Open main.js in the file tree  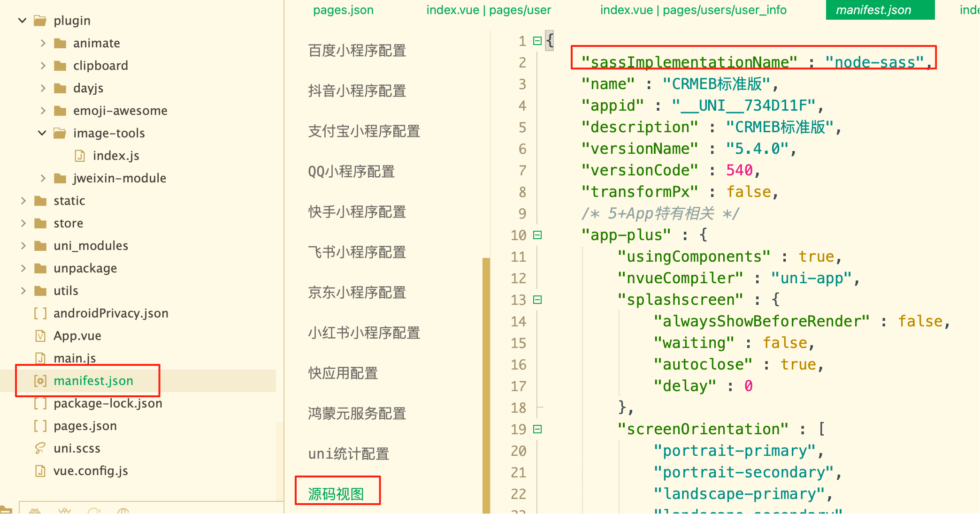(x=75, y=358)
